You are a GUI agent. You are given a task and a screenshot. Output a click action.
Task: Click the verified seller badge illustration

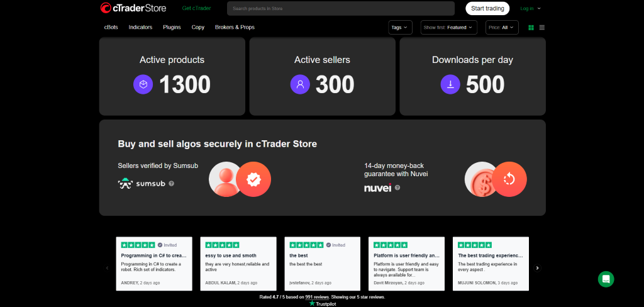coord(253,179)
